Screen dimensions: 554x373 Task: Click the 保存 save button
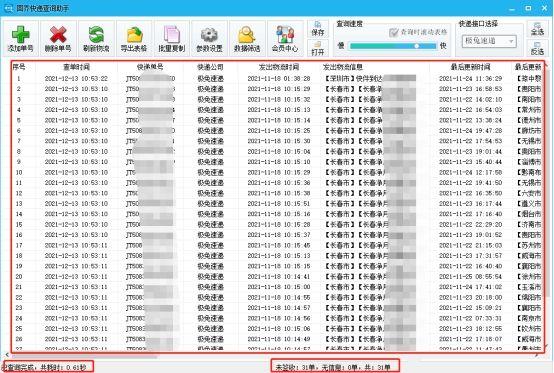click(x=318, y=29)
